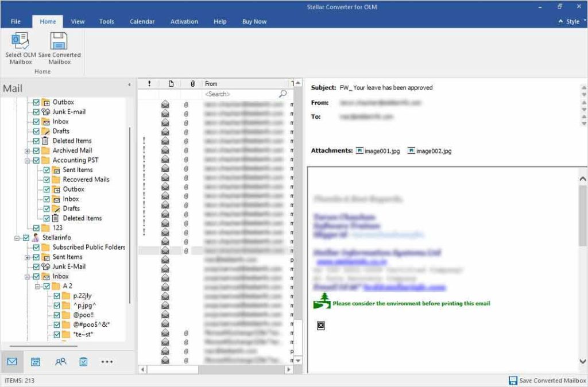Image resolution: width=588 pixels, height=387 pixels.
Task: Click Save Converted Mailbox text in status bar
Action: tap(552, 381)
